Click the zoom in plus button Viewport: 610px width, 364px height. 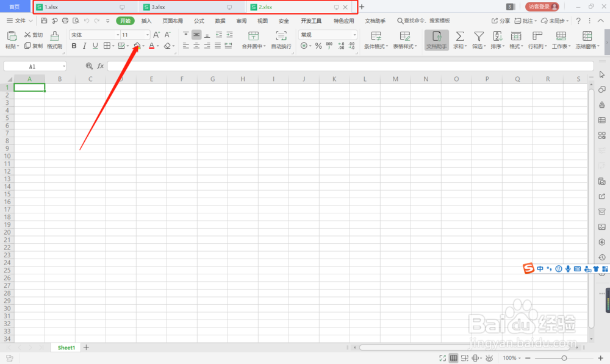pyautogui.click(x=600, y=358)
